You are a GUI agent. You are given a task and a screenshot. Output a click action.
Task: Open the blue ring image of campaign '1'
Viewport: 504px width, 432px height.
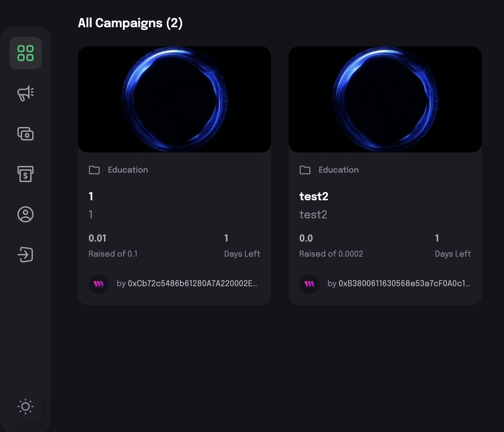pos(174,99)
